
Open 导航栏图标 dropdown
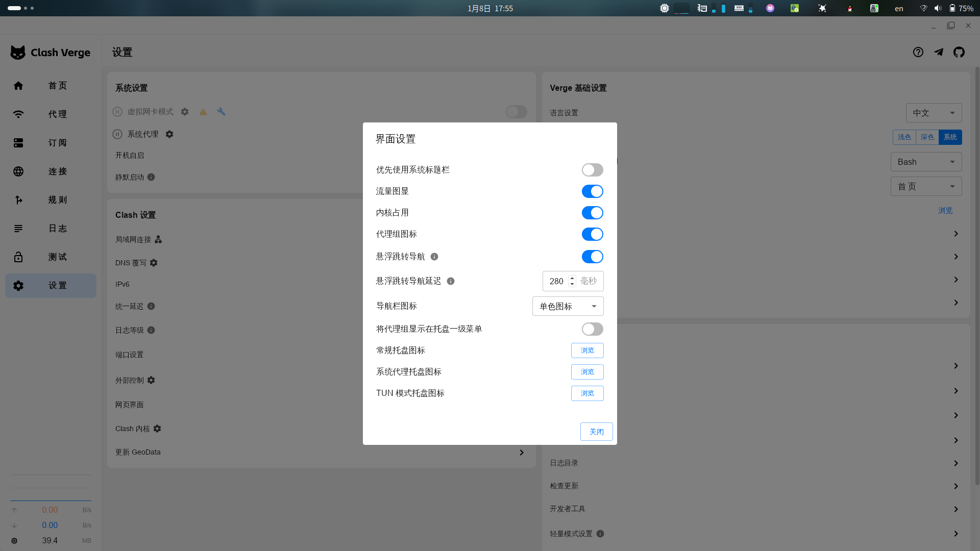click(x=568, y=306)
